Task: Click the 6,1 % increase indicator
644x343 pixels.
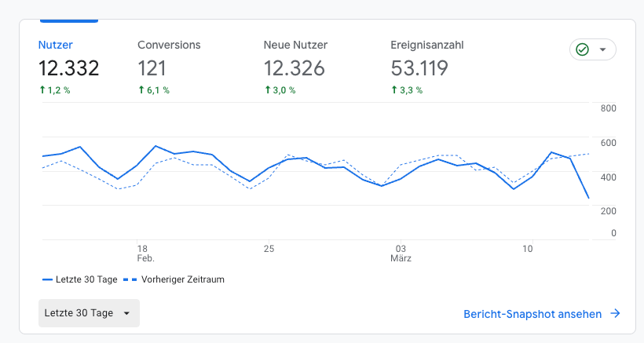Action: 154,89
